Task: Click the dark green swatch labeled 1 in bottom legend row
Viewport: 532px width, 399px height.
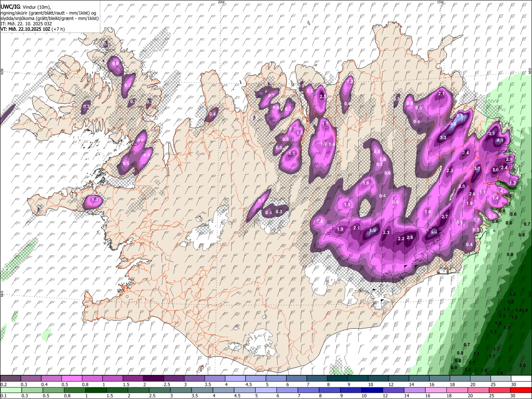Action: (x=96, y=390)
